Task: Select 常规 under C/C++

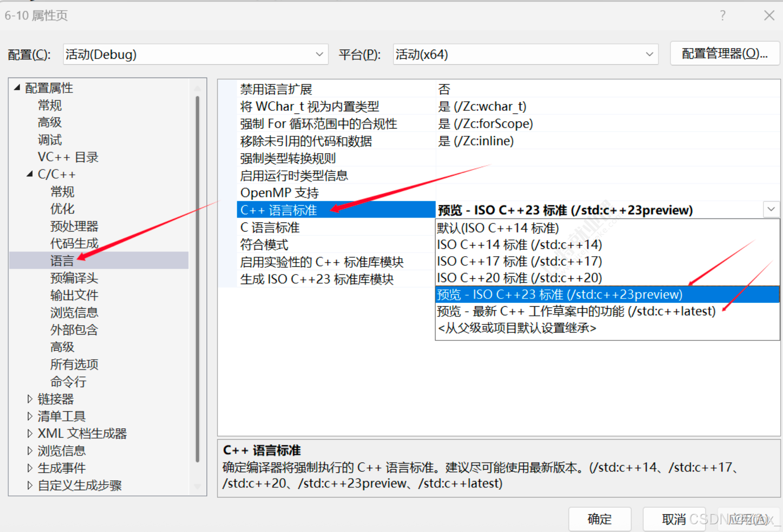Action: pos(62,191)
